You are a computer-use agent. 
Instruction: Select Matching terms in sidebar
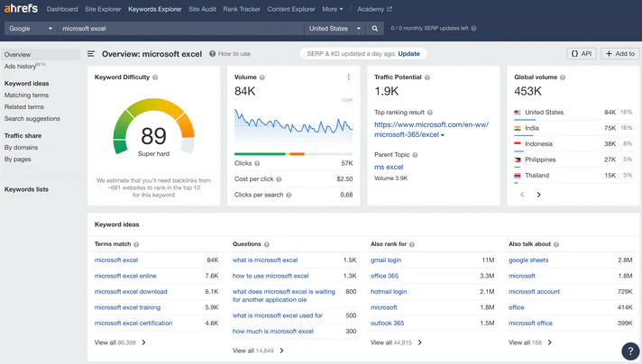(x=27, y=96)
